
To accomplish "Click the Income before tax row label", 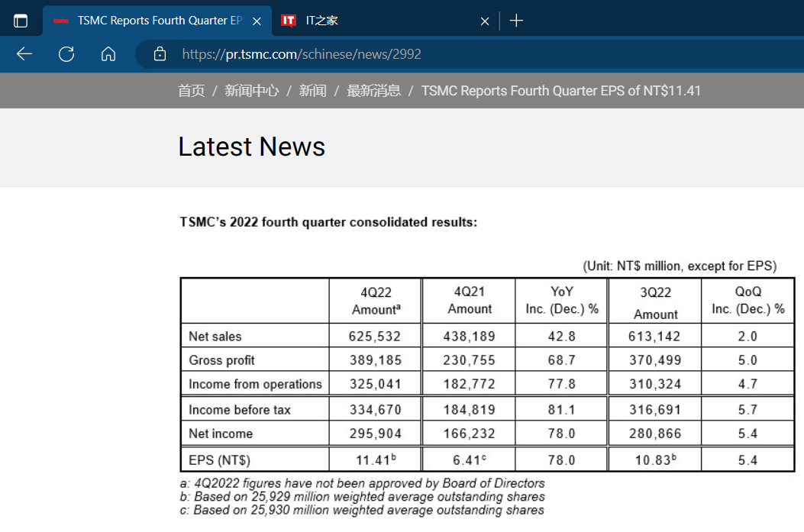I will [x=240, y=410].
